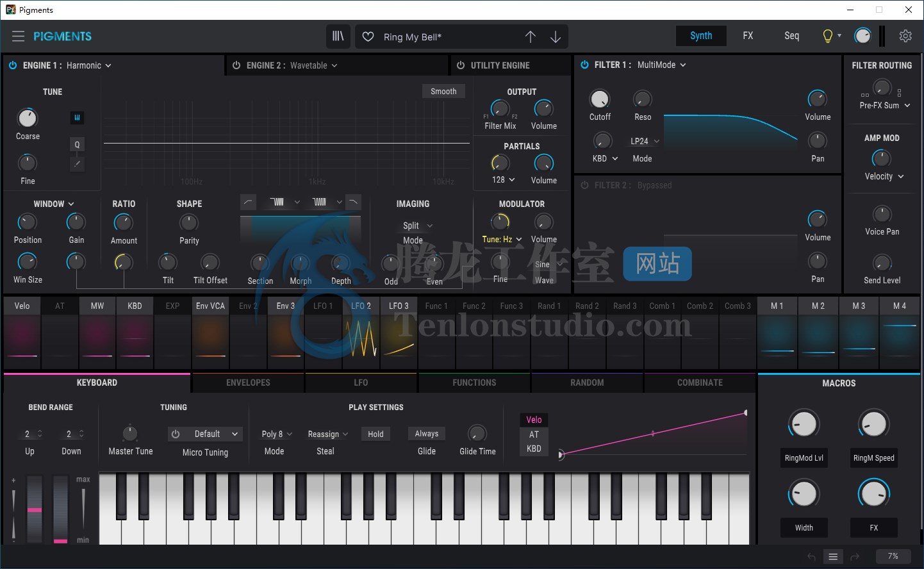Enable bypassed Filter 2 power button
Image resolution: width=924 pixels, height=569 pixels.
click(x=584, y=185)
